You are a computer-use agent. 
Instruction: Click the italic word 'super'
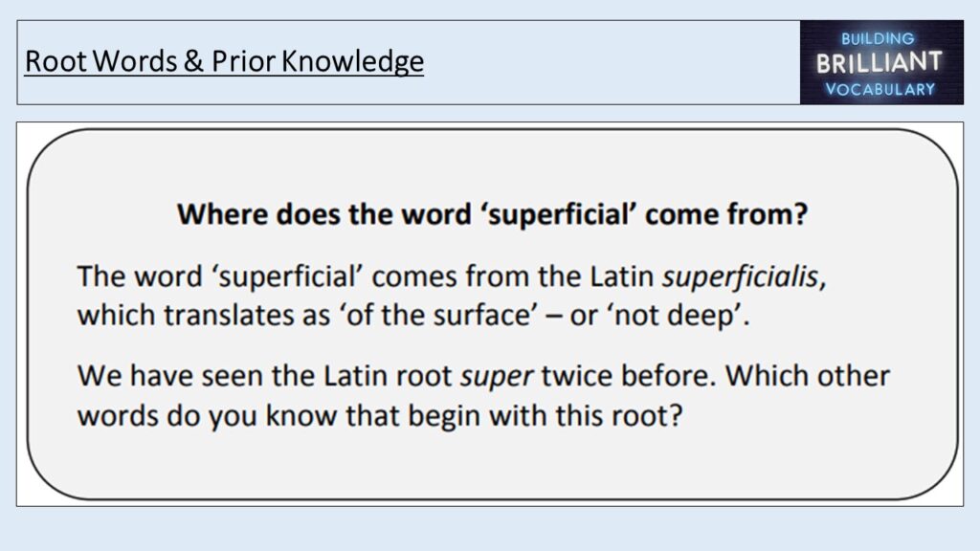(497, 376)
